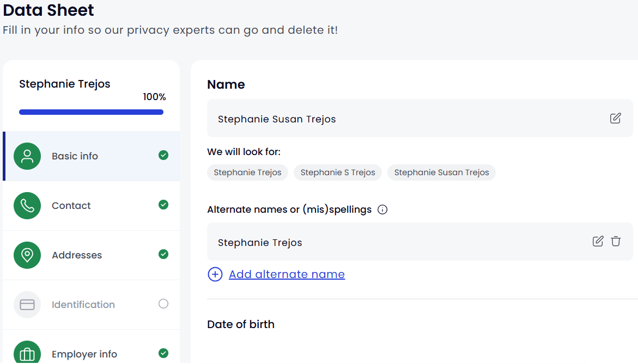
Task: Click the Addresses location pin icon
Action: (x=27, y=255)
